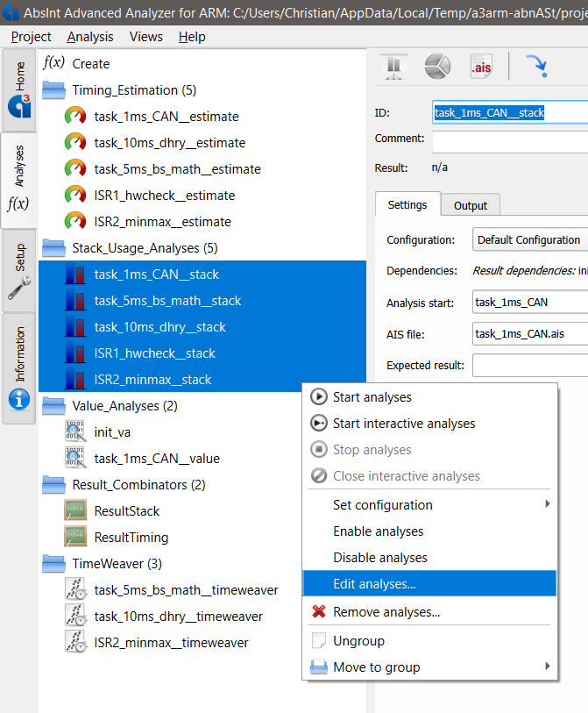Open the Views menu
The height and width of the screenshot is (713, 588).
coord(145,36)
